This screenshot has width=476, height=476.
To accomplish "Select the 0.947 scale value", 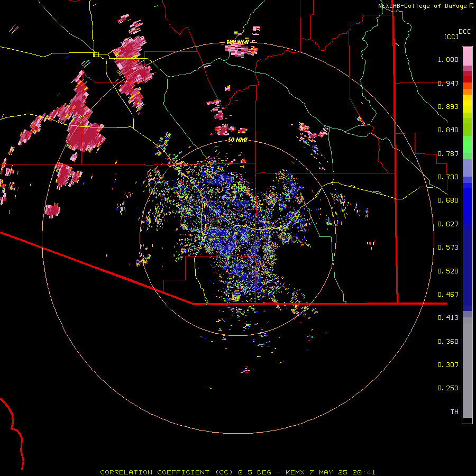I will (x=448, y=83).
